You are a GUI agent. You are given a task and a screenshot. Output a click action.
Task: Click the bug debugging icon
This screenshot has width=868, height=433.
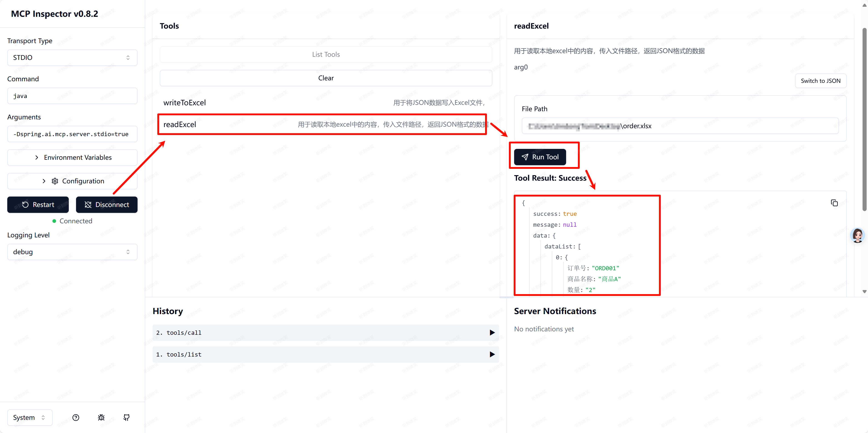pyautogui.click(x=101, y=418)
